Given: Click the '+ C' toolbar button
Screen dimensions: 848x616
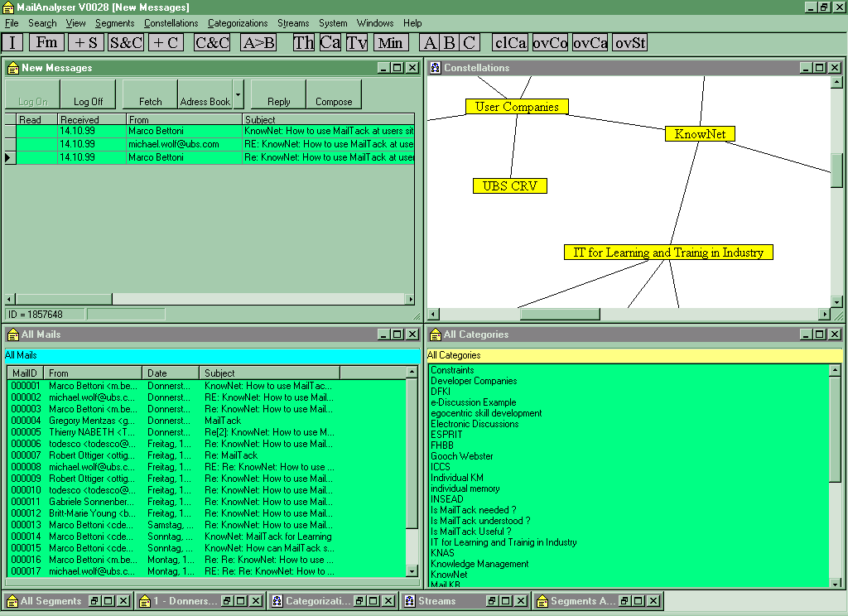Looking at the screenshot, I should click(x=166, y=42).
